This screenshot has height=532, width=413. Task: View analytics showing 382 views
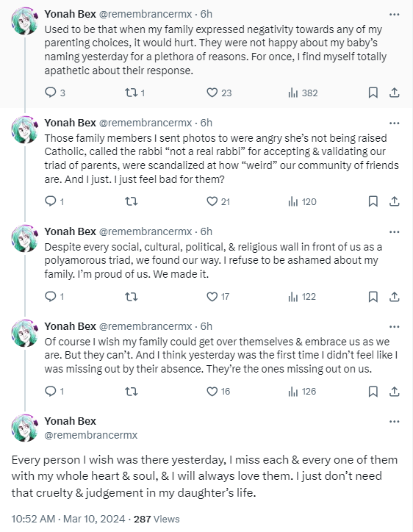(x=303, y=93)
